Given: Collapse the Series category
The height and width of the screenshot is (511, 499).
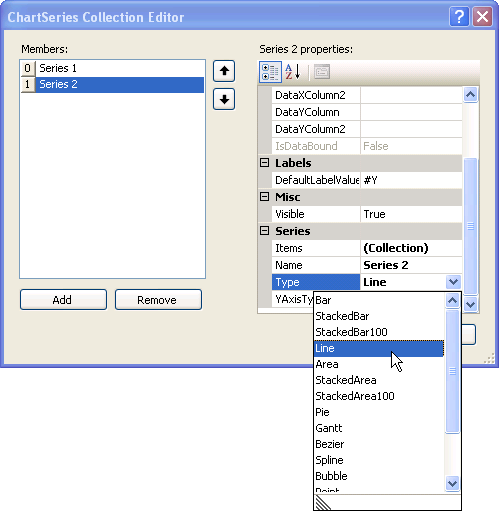Looking at the screenshot, I should (x=264, y=231).
